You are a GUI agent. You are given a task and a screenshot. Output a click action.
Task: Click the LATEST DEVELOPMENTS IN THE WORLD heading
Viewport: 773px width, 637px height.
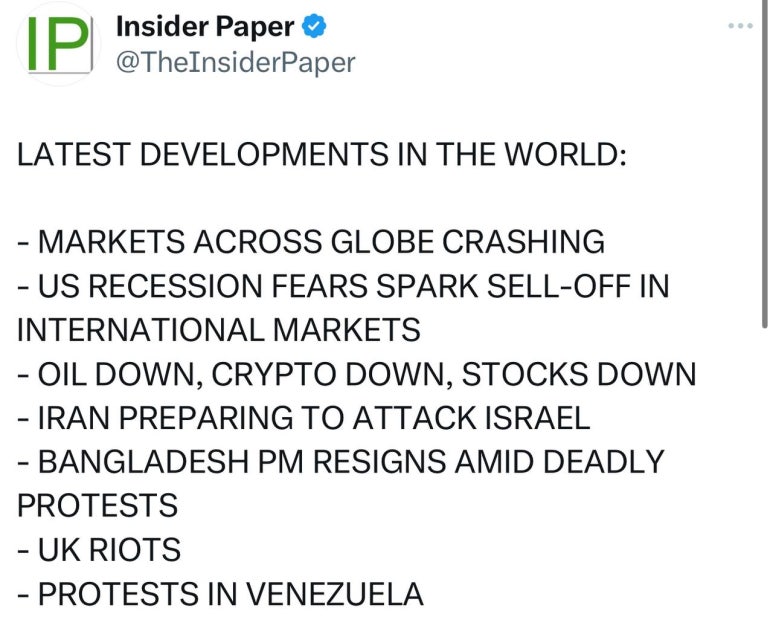point(321,154)
